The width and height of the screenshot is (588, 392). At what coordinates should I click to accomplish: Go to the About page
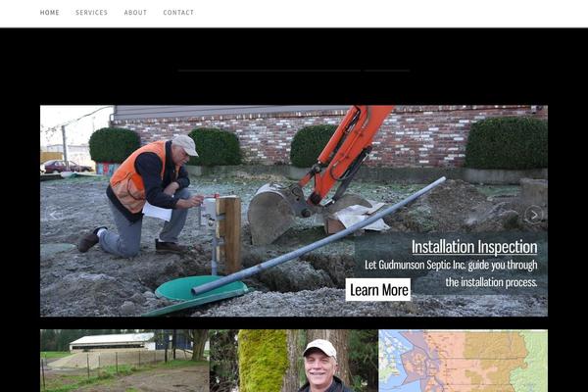pyautogui.click(x=135, y=13)
